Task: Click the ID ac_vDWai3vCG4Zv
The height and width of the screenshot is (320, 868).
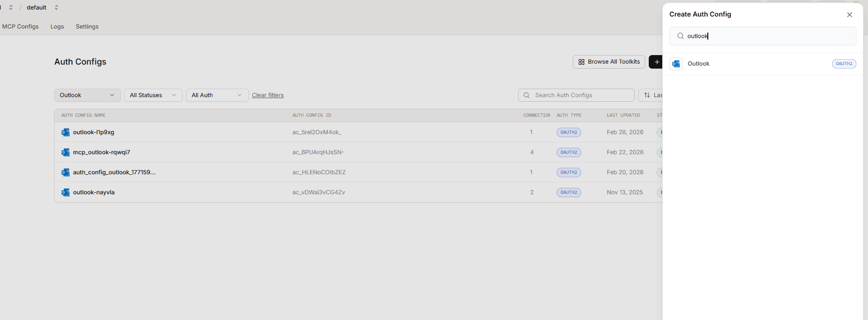Action: point(319,192)
